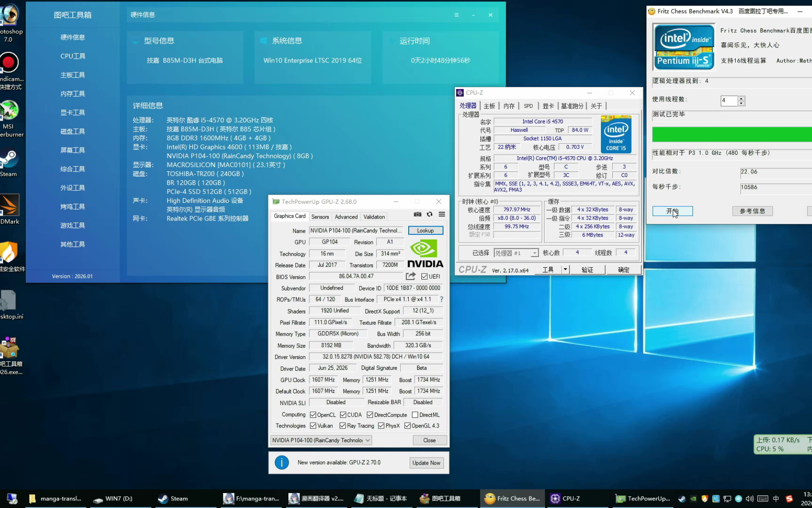Toggle the PhysX checkbox

381,425
